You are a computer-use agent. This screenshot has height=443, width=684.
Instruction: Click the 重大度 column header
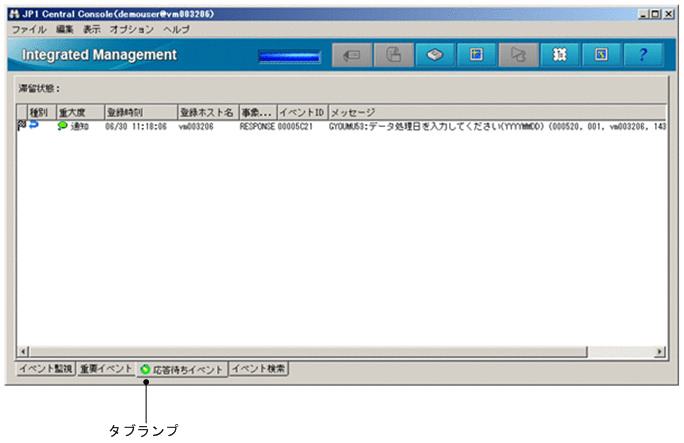pos(80,112)
